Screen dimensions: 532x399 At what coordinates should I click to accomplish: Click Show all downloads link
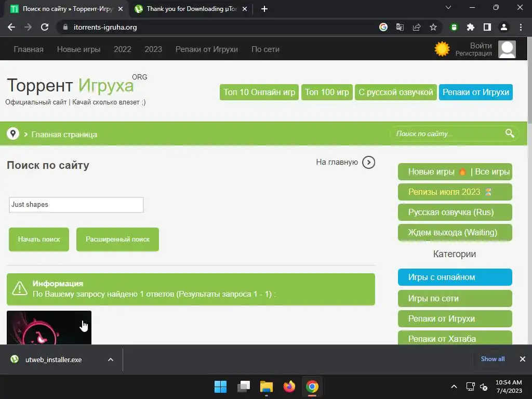(x=493, y=359)
